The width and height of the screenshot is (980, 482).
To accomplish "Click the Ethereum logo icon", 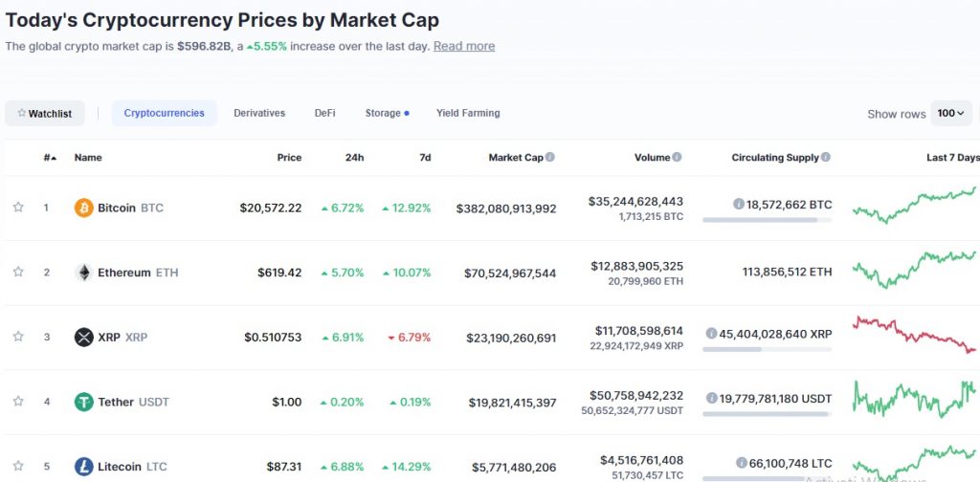I will click(x=84, y=273).
